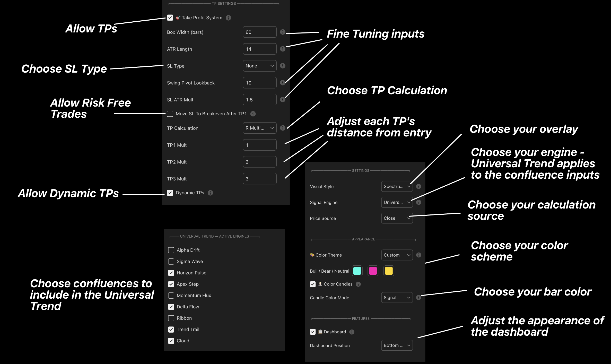Click the Box Width (bars) input field
This screenshot has width=611, height=364.
pos(260,32)
